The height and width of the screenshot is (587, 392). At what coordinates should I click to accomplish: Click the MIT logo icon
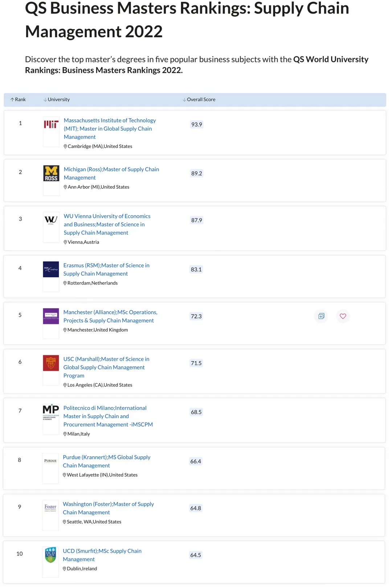tap(51, 125)
